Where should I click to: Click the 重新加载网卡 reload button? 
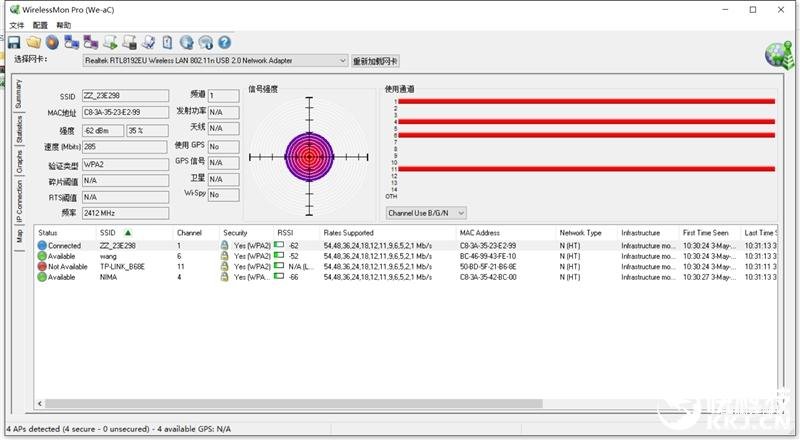pyautogui.click(x=375, y=61)
